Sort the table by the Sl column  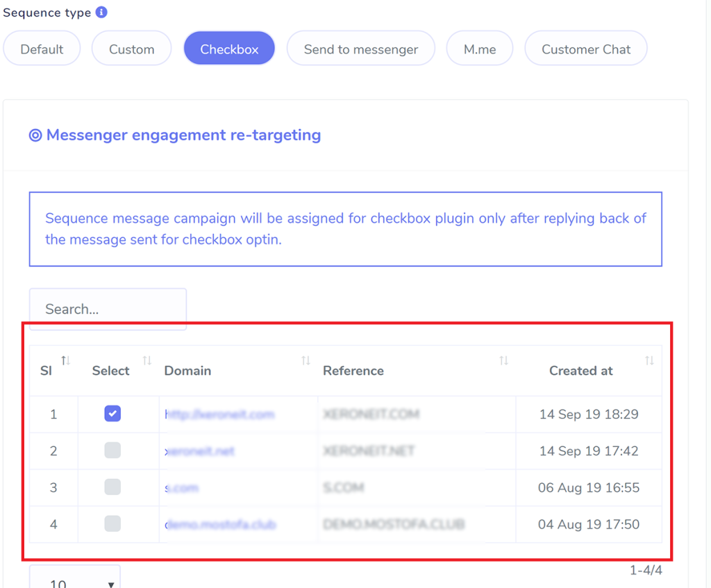point(65,361)
